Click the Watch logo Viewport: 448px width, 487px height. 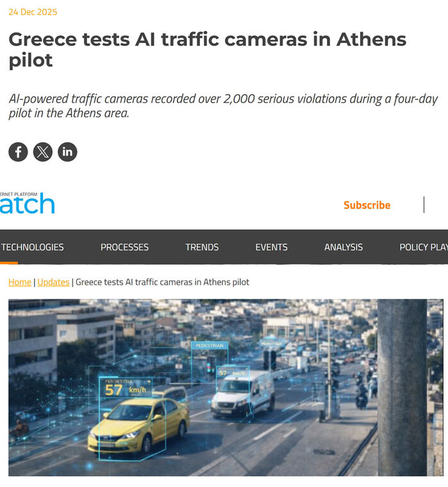[28, 203]
